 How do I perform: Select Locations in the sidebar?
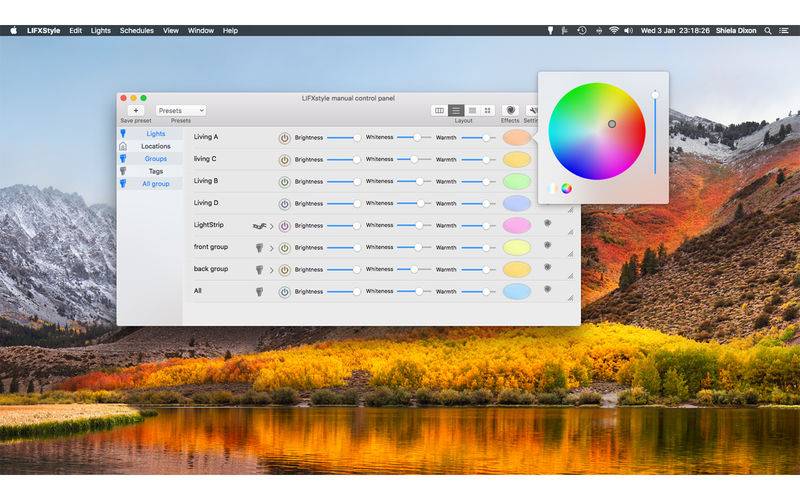pos(156,146)
